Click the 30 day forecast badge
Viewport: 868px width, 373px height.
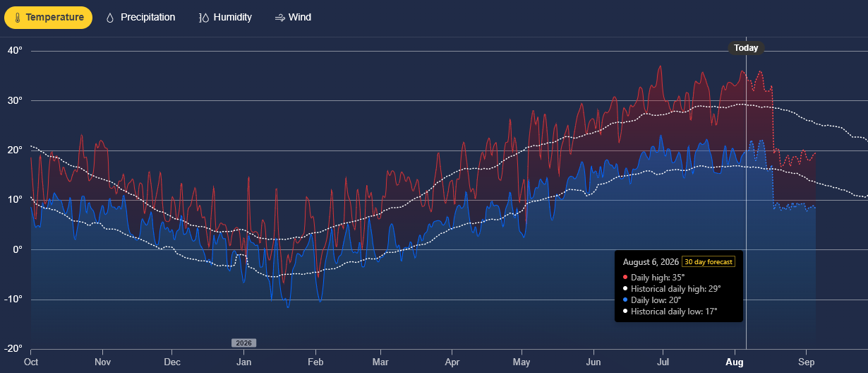pos(709,262)
